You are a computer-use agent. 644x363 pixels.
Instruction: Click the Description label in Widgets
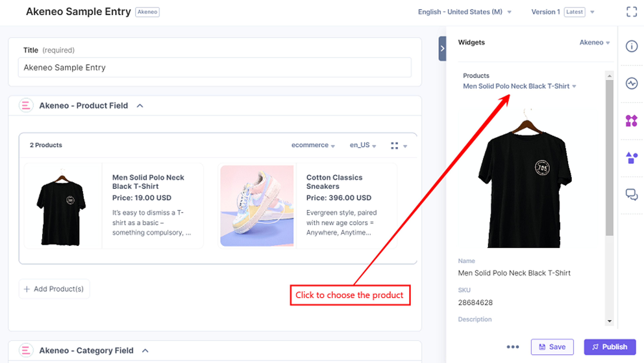[475, 319]
